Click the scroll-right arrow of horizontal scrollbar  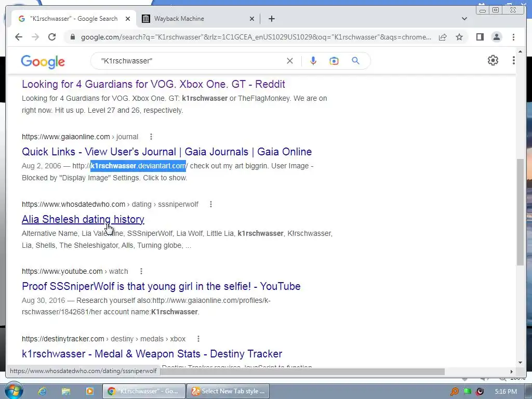pyautogui.click(x=512, y=371)
